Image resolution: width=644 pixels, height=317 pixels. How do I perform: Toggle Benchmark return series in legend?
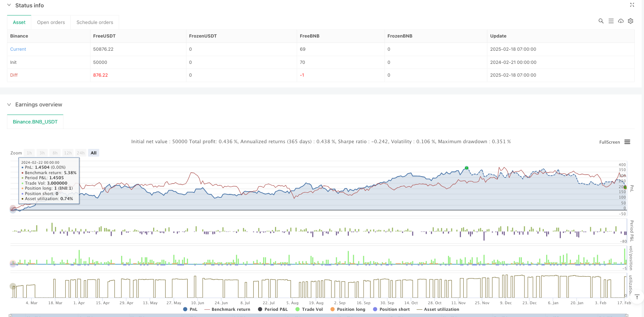tap(227, 309)
